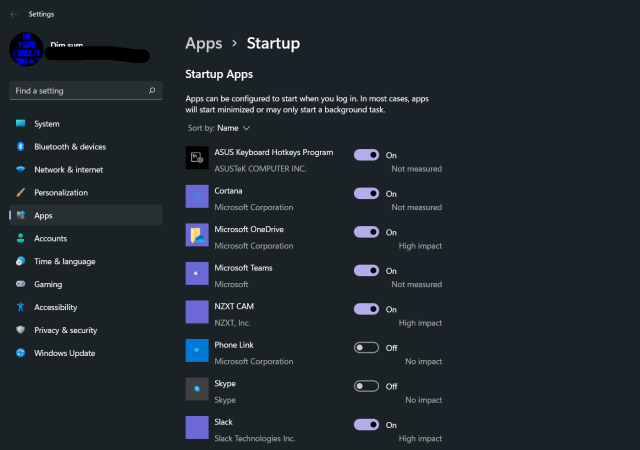This screenshot has height=450, width=640.
Task: Click 'High impact' label for Microsoft OneDrive
Action: point(420,246)
